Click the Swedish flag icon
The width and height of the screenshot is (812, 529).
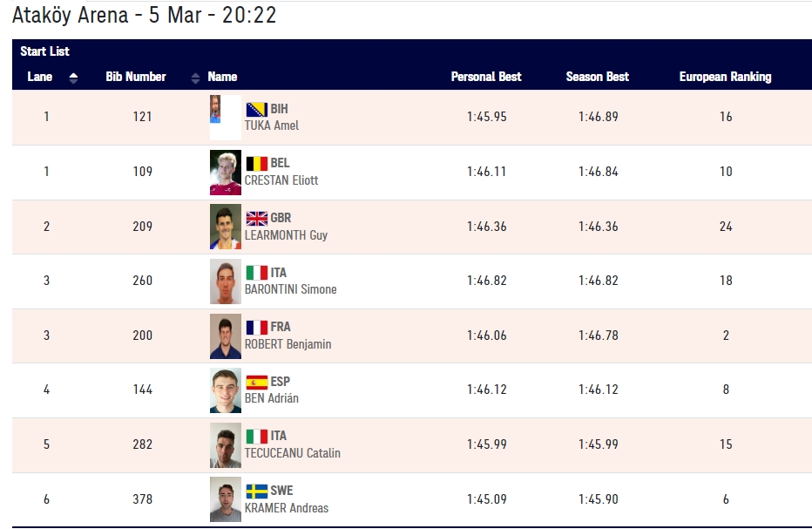tap(256, 491)
